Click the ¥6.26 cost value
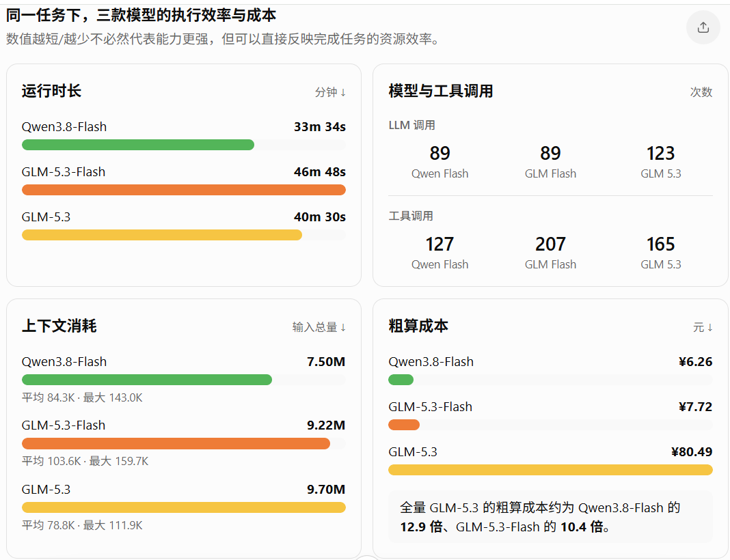Screen dimensions: 730x560 coord(696,361)
